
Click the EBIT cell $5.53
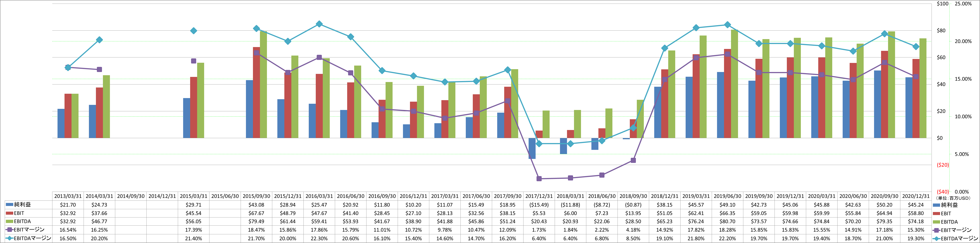click(x=539, y=213)
